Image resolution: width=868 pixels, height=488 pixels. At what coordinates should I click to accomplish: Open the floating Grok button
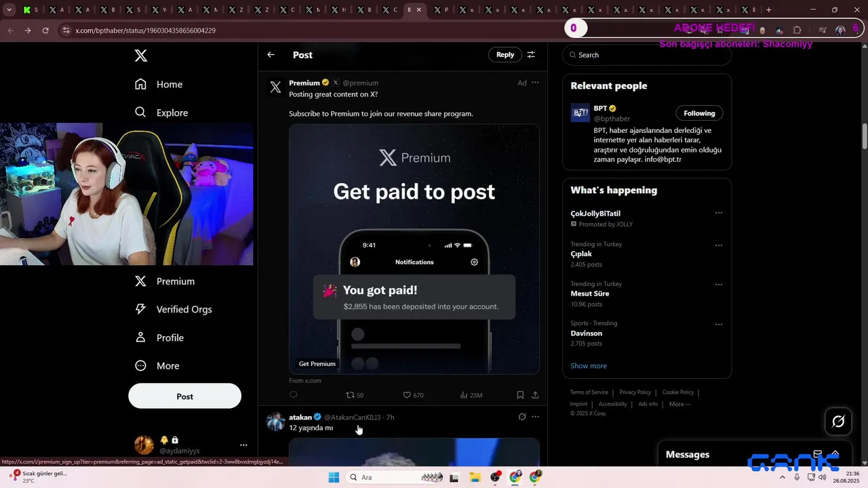point(838,422)
